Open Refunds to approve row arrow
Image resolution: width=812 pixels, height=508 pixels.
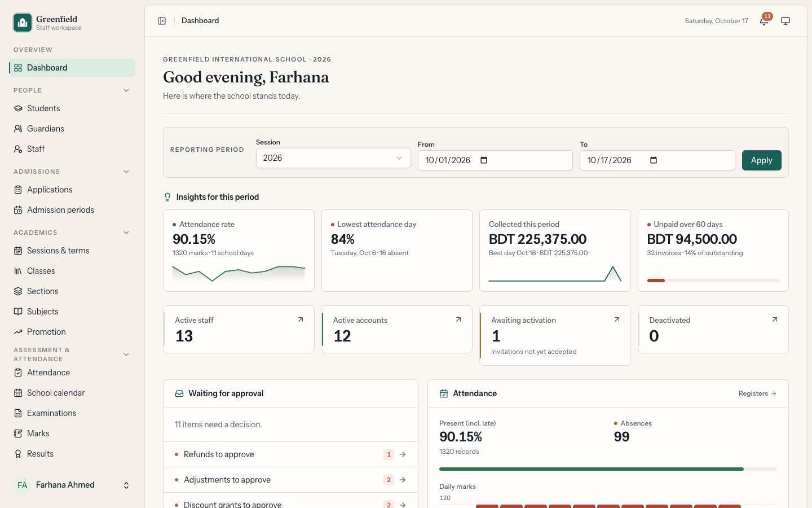pyautogui.click(x=403, y=454)
